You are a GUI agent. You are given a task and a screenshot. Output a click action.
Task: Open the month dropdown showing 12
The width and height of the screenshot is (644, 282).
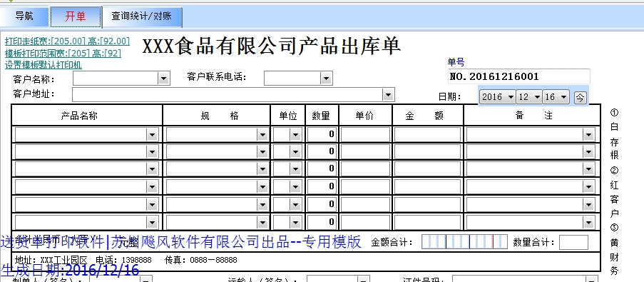tap(529, 97)
